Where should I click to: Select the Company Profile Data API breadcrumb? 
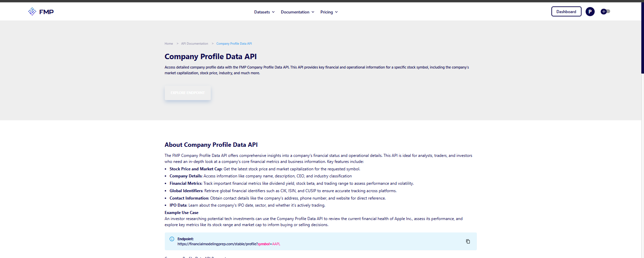coord(234,44)
